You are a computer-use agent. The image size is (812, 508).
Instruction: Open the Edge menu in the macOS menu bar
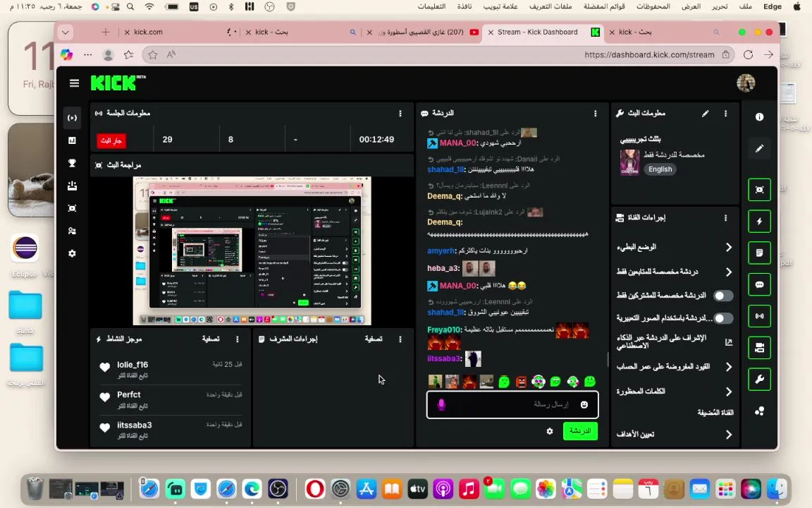click(x=772, y=7)
